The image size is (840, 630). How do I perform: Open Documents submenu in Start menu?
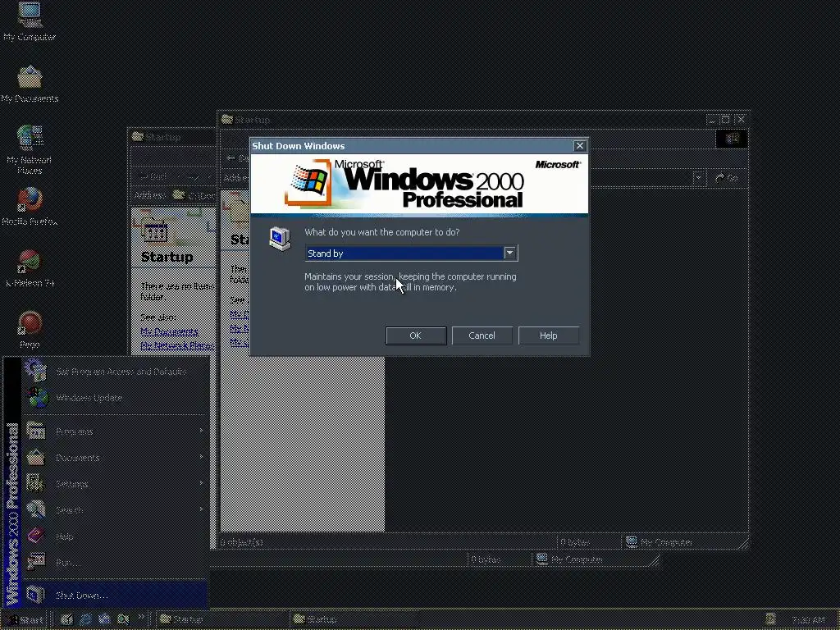[115, 458]
